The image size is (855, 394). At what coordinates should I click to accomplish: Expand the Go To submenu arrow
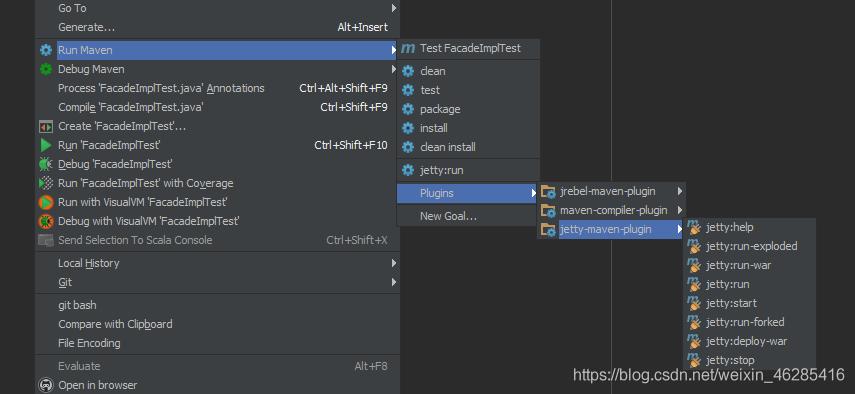click(x=393, y=8)
